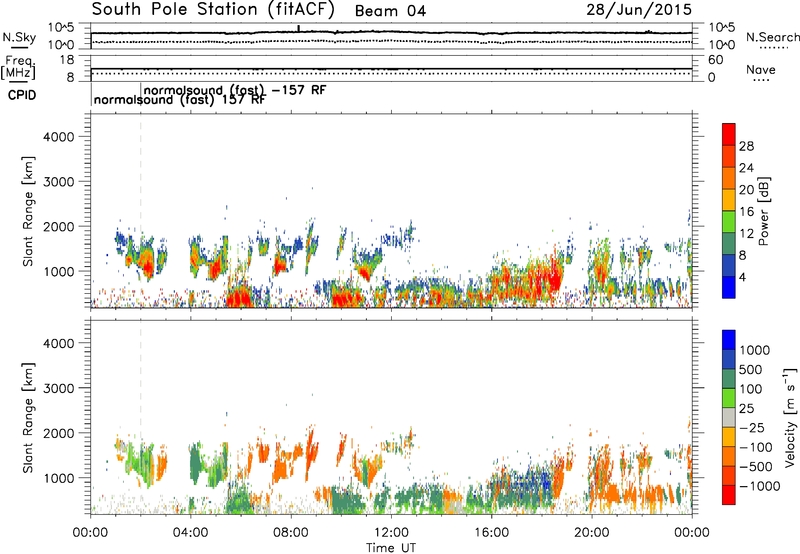Click the '16:00' time axis label

(x=491, y=533)
